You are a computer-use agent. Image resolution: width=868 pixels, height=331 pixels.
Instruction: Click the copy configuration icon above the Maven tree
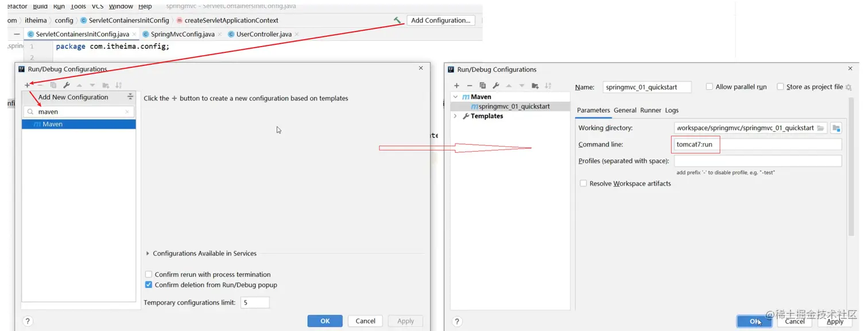click(x=483, y=86)
